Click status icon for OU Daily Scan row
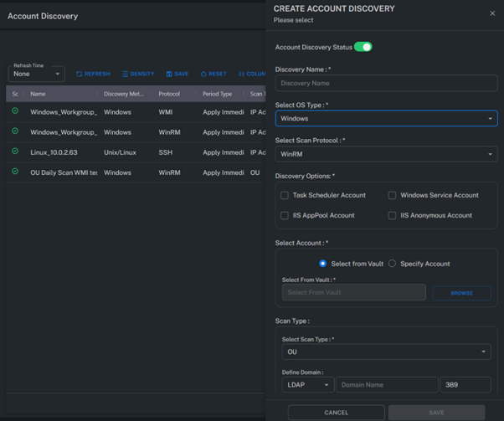 15,172
